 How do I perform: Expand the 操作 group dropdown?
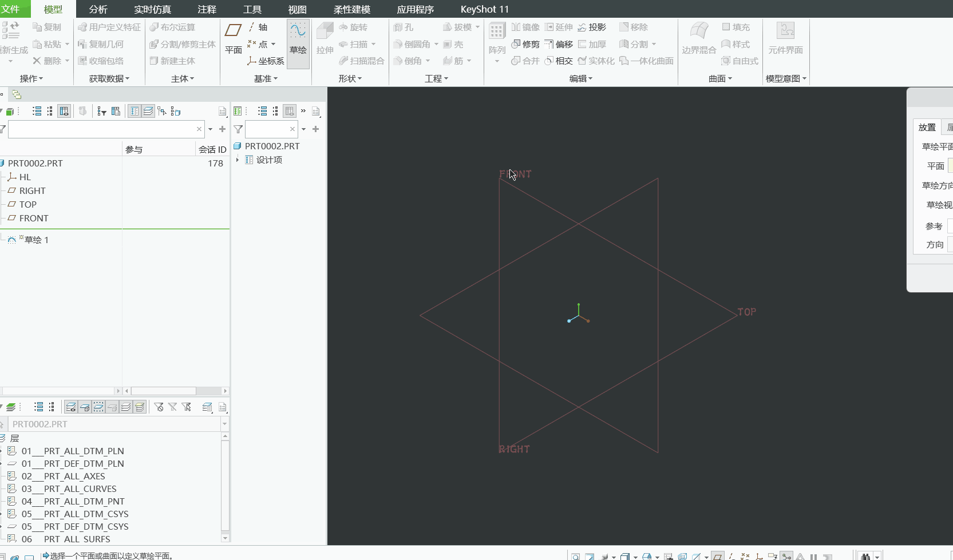coord(31,78)
